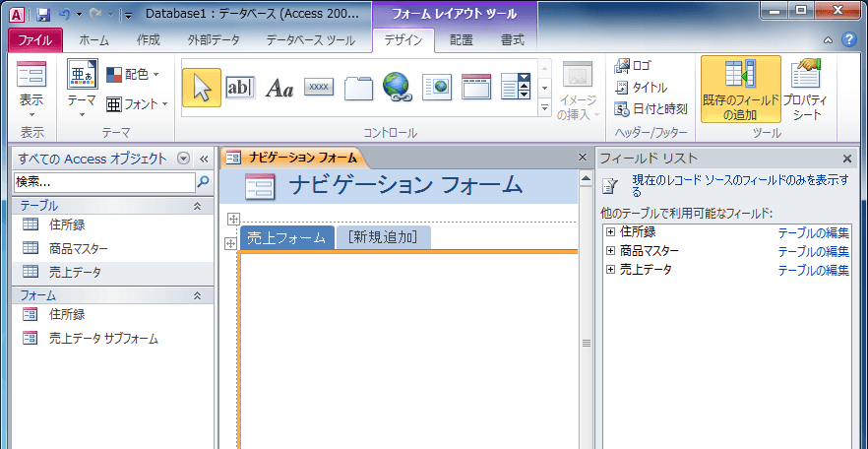
Task: Select the Tab Control tool
Action: click(x=358, y=88)
